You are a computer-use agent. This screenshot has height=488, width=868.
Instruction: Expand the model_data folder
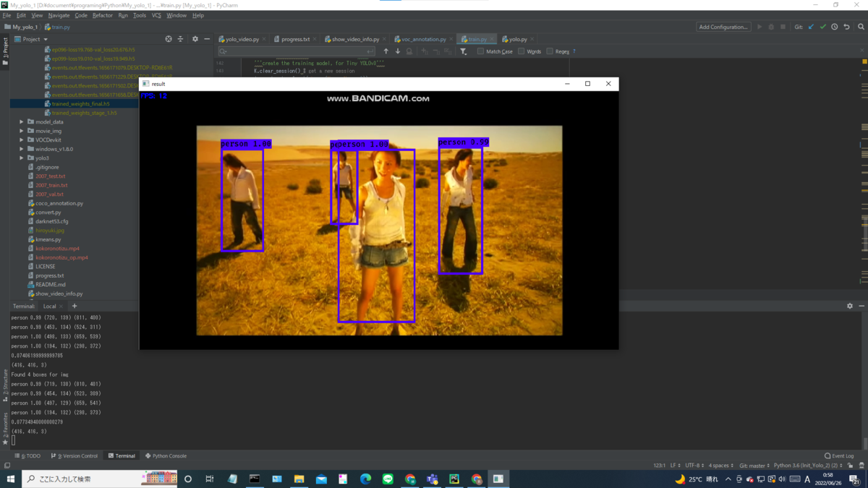point(22,122)
